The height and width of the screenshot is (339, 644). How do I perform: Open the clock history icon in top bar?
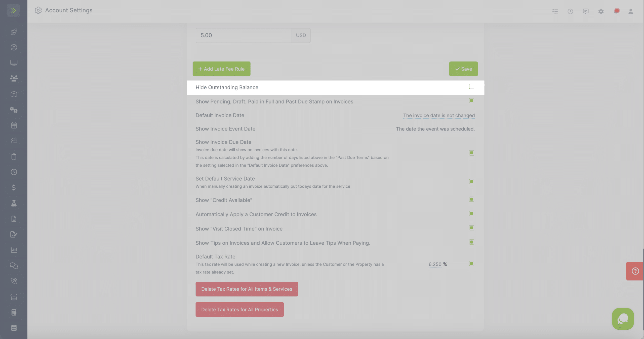click(x=570, y=11)
